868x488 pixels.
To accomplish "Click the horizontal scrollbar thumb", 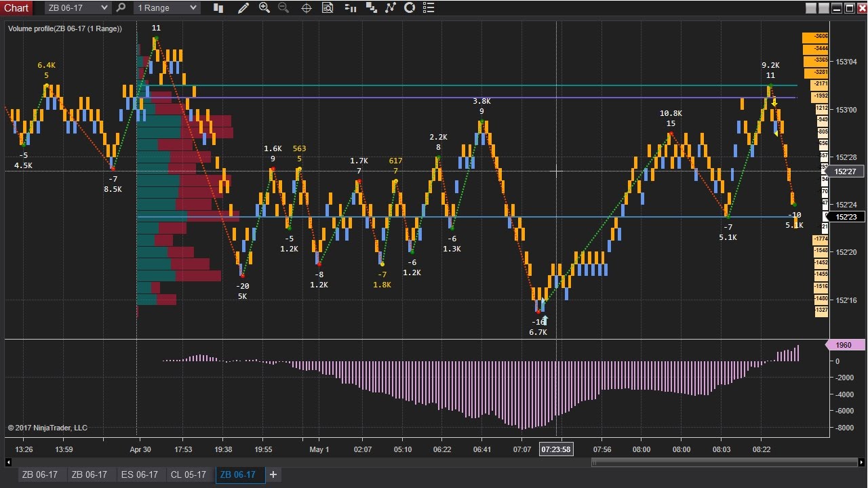I will pyautogui.click(x=724, y=463).
